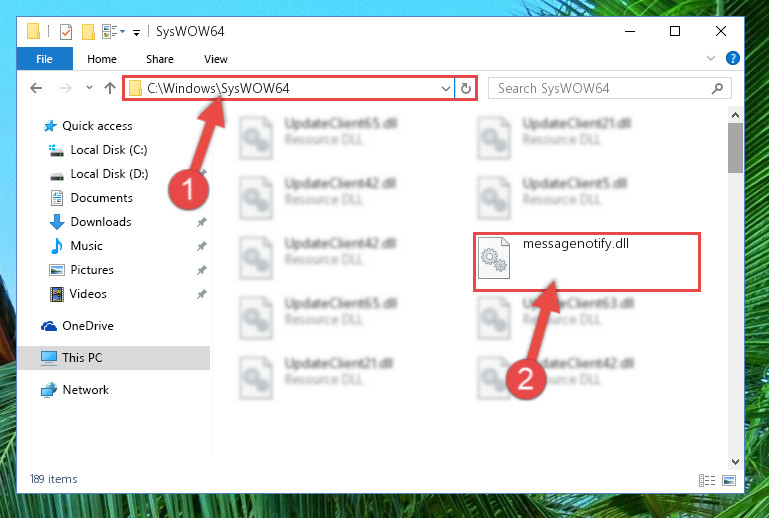Open the address bar history dropdown
The width and height of the screenshot is (769, 518).
445,89
